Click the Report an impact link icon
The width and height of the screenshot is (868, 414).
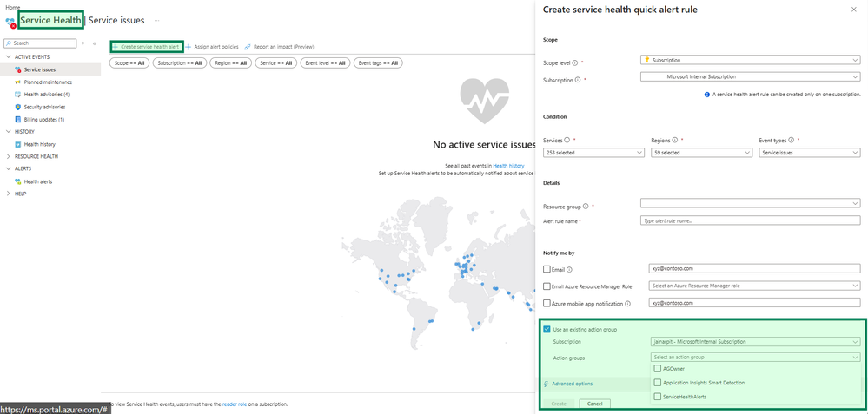point(248,47)
